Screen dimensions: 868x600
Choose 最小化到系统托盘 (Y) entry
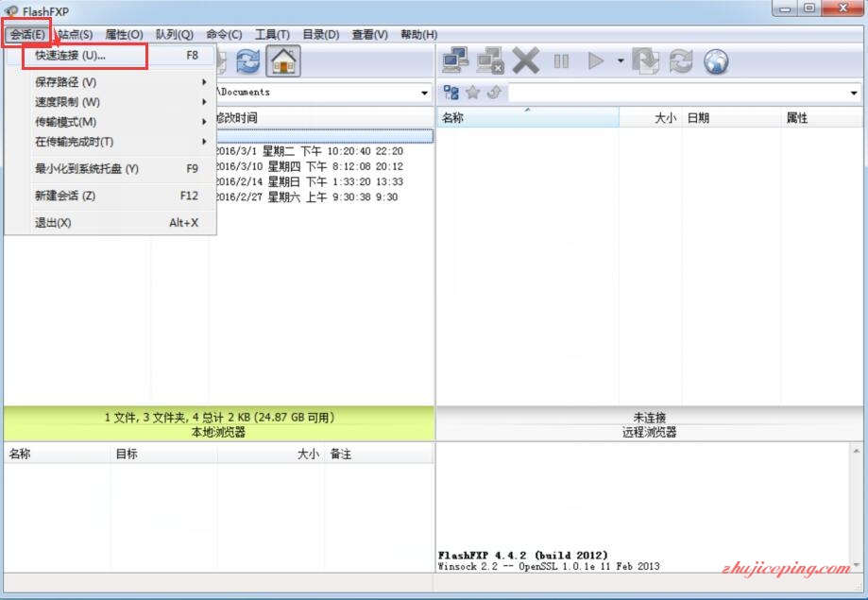pos(111,168)
